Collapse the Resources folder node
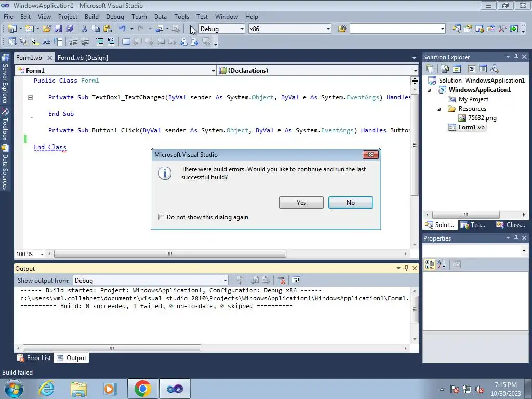532x399 pixels. (439, 109)
